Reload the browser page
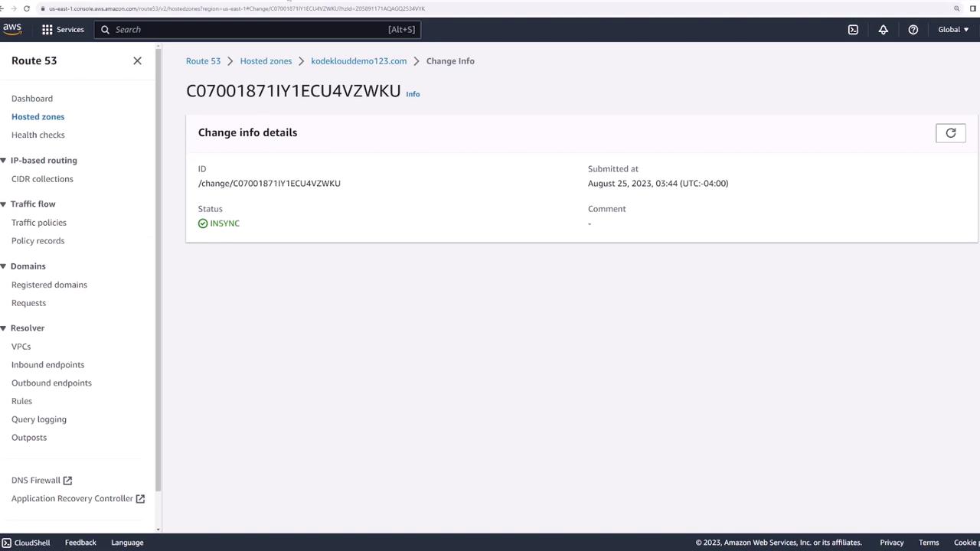 click(27, 8)
